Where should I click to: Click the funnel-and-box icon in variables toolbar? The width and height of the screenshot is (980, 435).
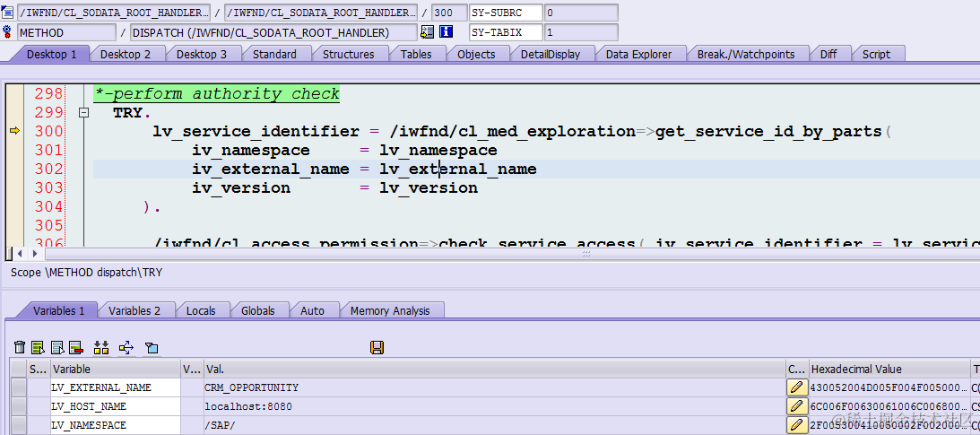click(x=152, y=347)
